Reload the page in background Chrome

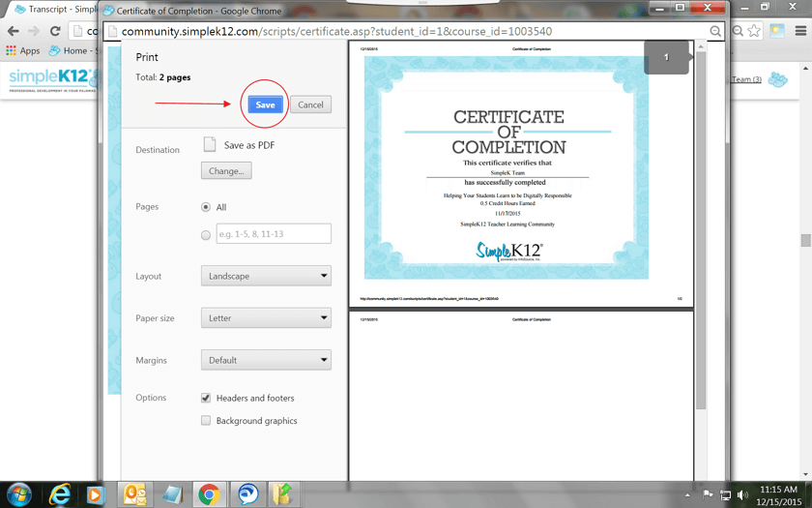55,31
